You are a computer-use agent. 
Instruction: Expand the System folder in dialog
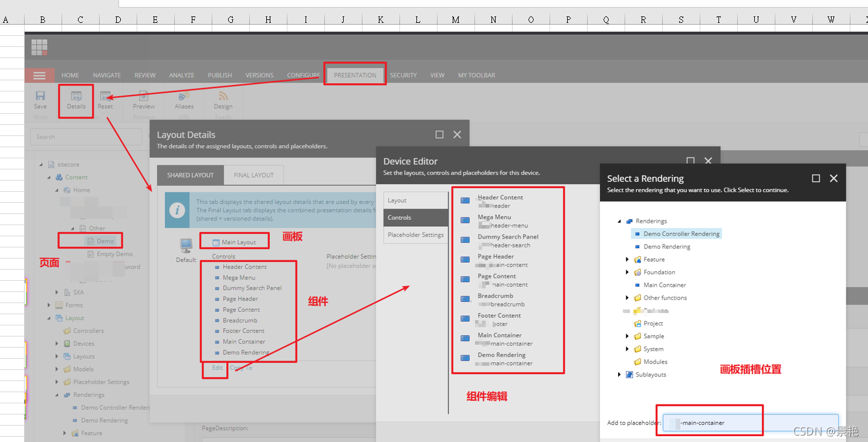[x=628, y=349]
